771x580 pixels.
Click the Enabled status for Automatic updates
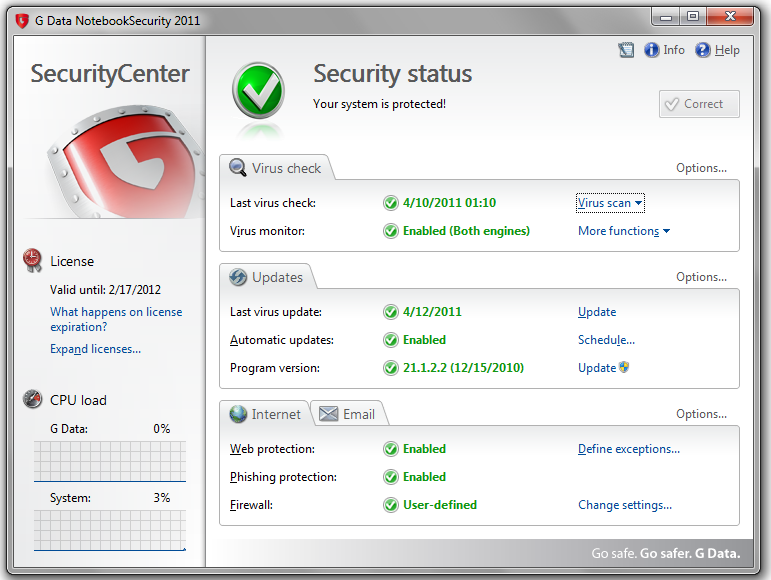424,340
